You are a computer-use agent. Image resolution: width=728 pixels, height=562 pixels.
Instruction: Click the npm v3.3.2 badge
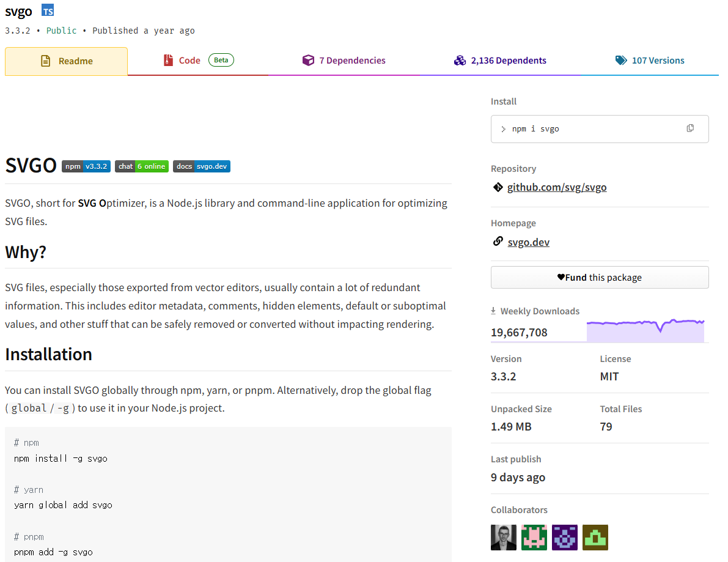tap(86, 166)
